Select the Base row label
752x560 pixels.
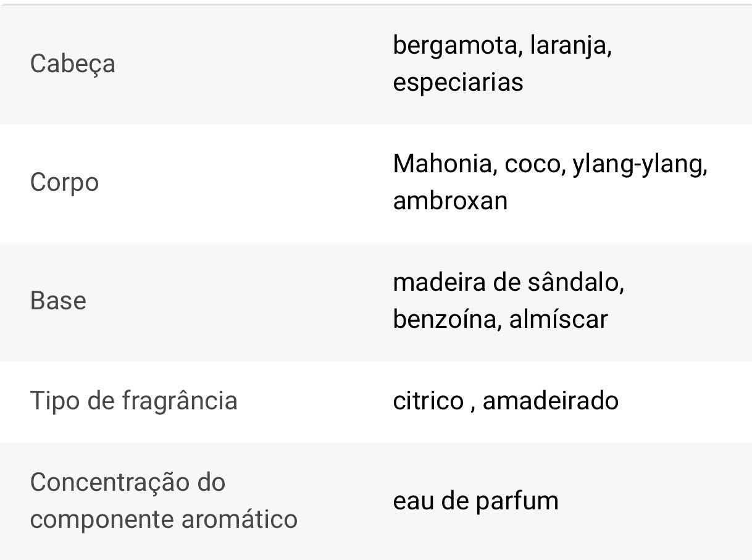click(x=58, y=301)
